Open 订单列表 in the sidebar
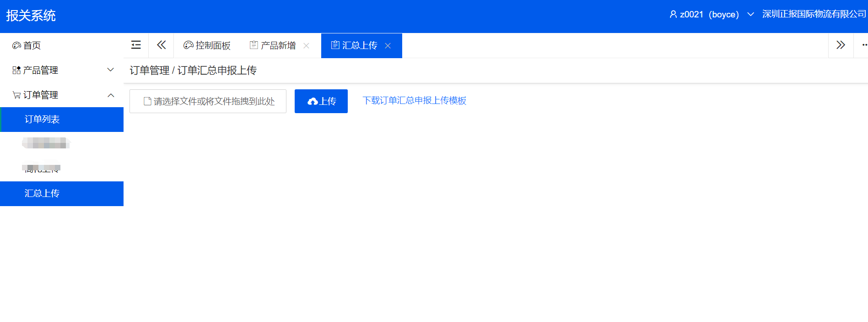Screen dimensions: 868x322 62,120
